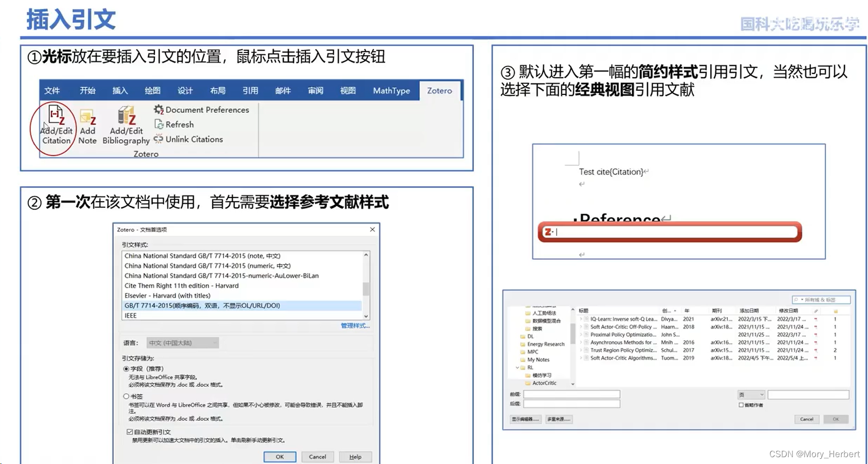Toggle the 自动更新引文 checkbox
The height and width of the screenshot is (464, 868).
coord(130,432)
